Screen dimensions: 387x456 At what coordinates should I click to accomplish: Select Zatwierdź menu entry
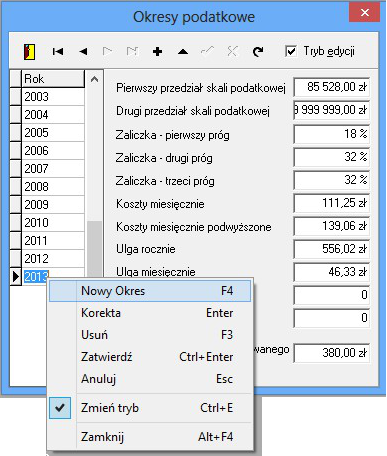pyautogui.click(x=150, y=357)
